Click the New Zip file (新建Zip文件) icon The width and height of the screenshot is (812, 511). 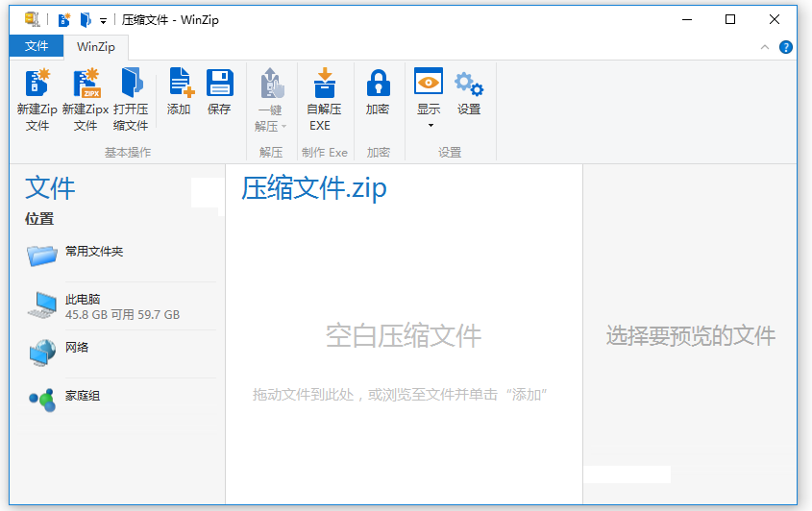pyautogui.click(x=37, y=83)
